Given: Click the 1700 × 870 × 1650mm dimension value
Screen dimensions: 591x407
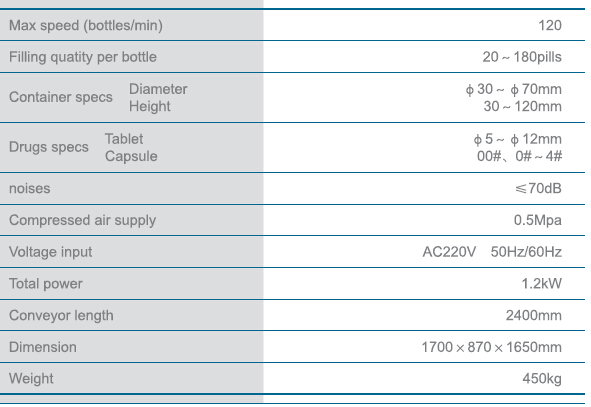Looking at the screenshot, I should point(491,347).
